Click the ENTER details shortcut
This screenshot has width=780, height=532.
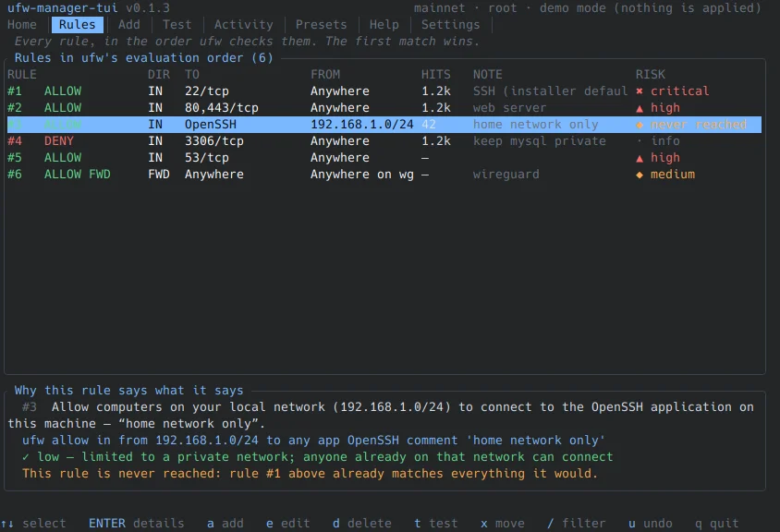click(136, 524)
